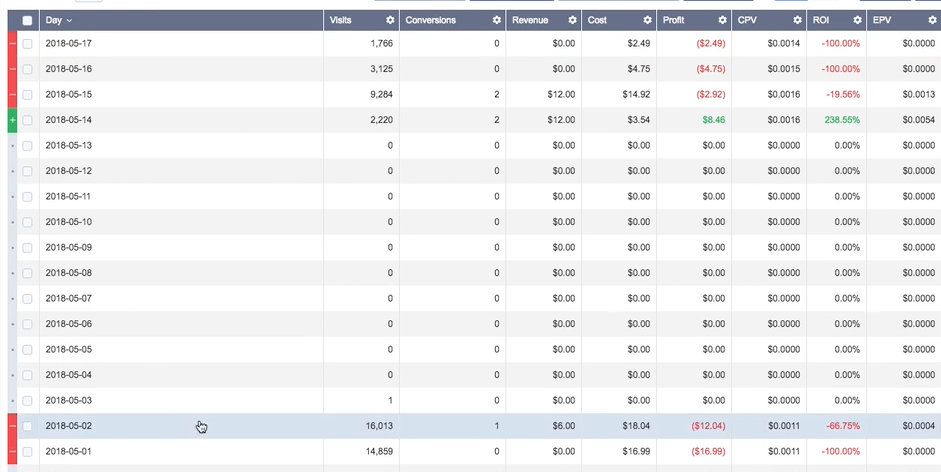Click the $18.04 cost value
941x472 pixels.
tap(636, 426)
